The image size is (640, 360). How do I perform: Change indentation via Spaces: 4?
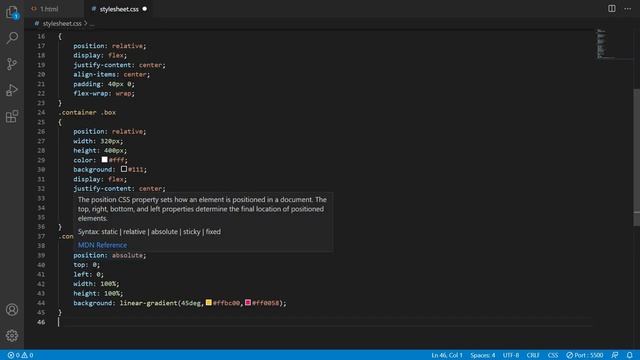482,355
